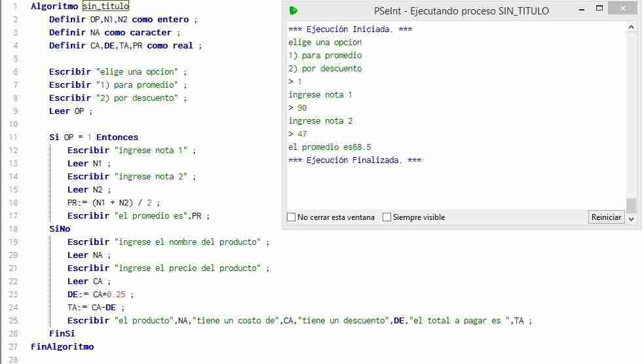Click the 'el promedio es68.5' output line
The width and height of the screenshot is (644, 364).
coord(330,147)
